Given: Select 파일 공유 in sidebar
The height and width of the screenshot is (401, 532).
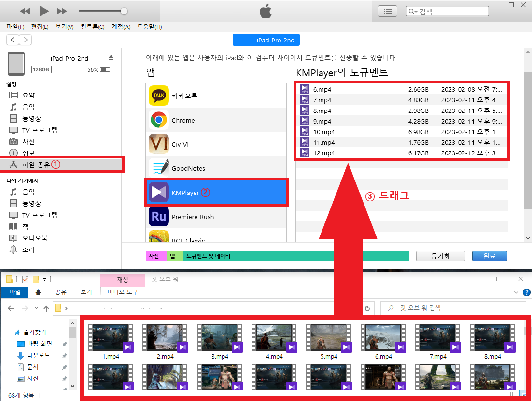Looking at the screenshot, I should (61, 165).
